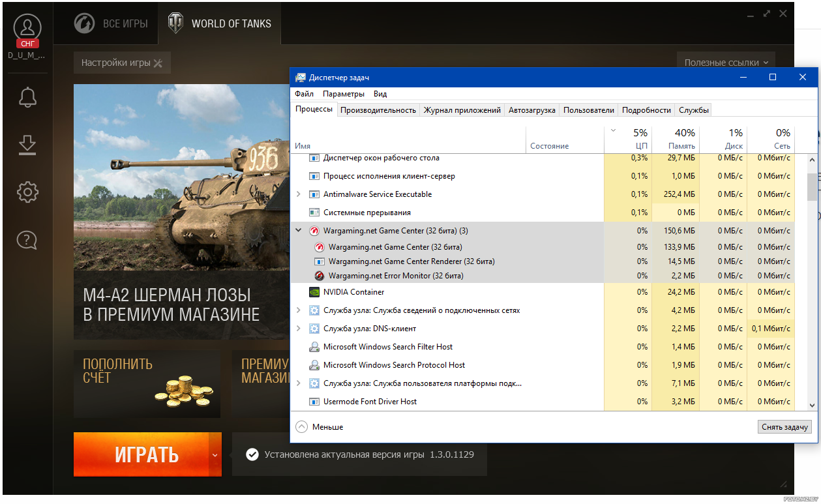Open the Вид menu
Image resolution: width=821 pixels, height=504 pixels.
(380, 94)
